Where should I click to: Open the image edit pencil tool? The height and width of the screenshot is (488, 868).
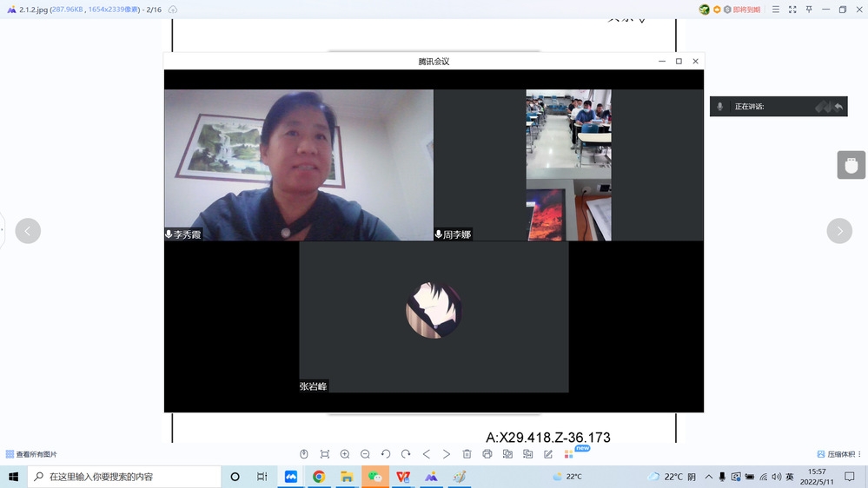pos(548,454)
